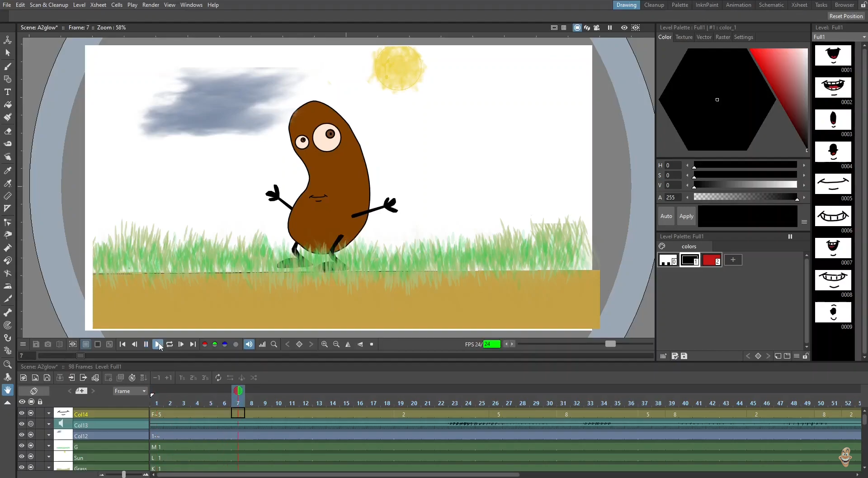Click Reset Position button
This screenshot has width=868, height=478.
(846, 16)
